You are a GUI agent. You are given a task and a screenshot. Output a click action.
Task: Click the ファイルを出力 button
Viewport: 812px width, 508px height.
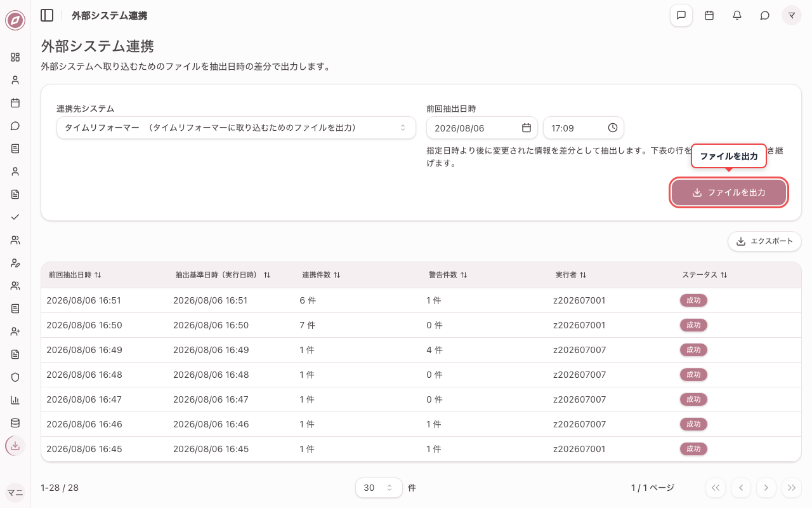click(x=729, y=192)
